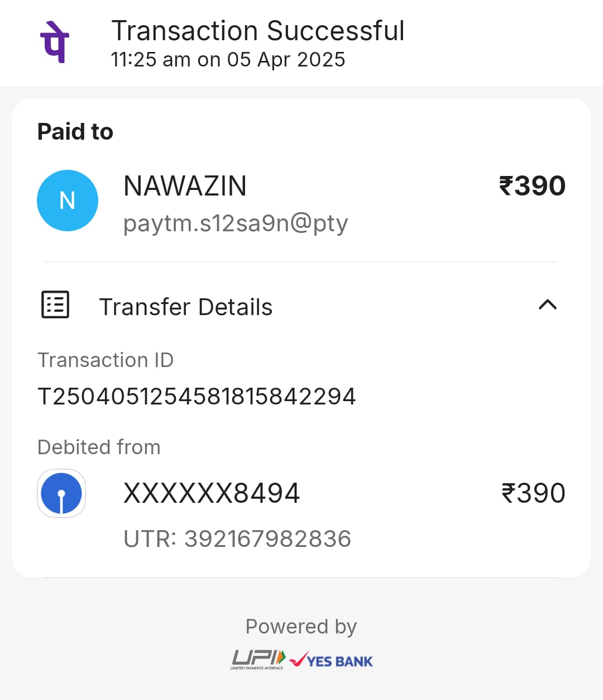Tap the timestamp 11:25 am on 05 Apr 2025
Screen dimensions: 603x700
click(x=228, y=60)
